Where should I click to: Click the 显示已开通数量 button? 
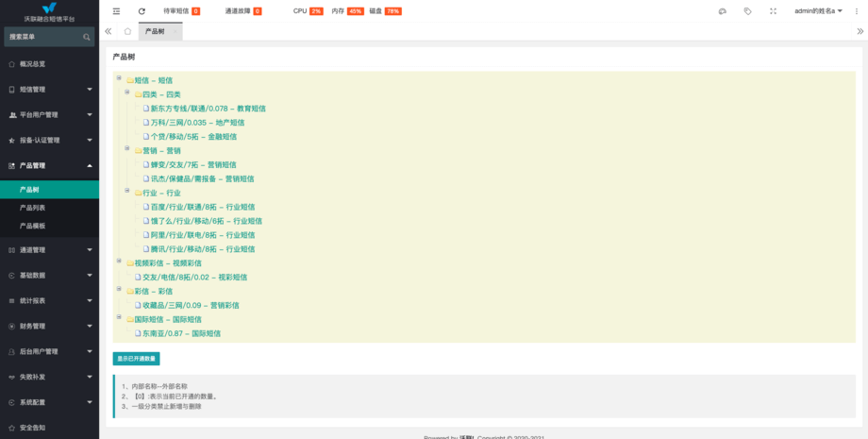point(136,359)
